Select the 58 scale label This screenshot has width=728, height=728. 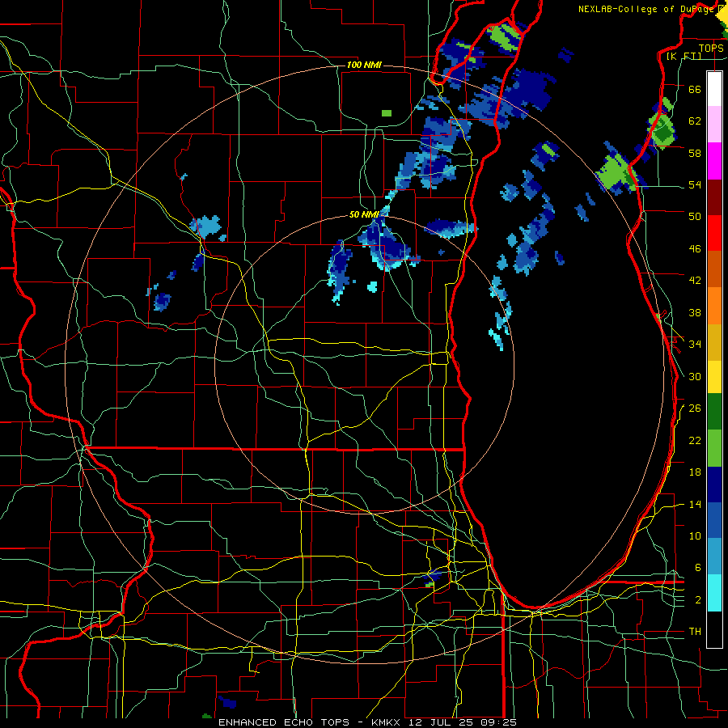pos(695,153)
